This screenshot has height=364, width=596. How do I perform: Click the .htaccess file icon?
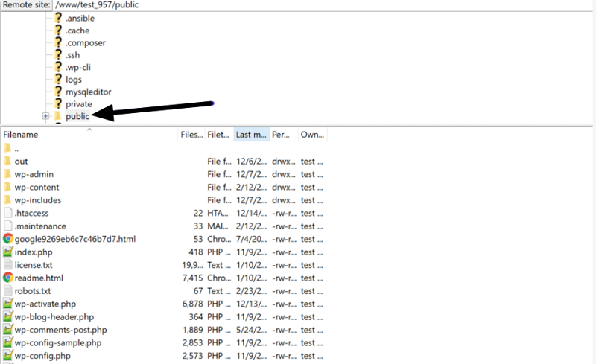tap(8, 213)
